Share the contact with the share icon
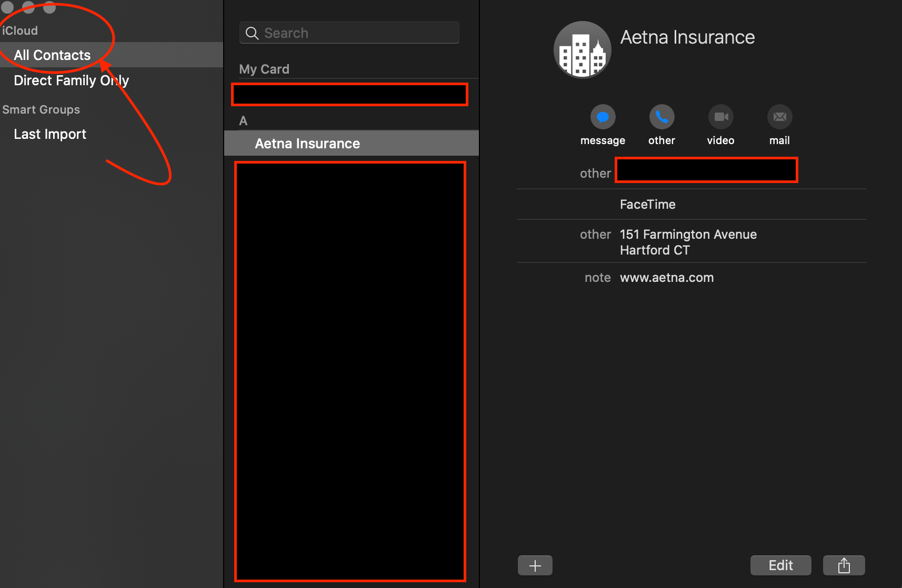Image resolution: width=902 pixels, height=588 pixels. [844, 565]
